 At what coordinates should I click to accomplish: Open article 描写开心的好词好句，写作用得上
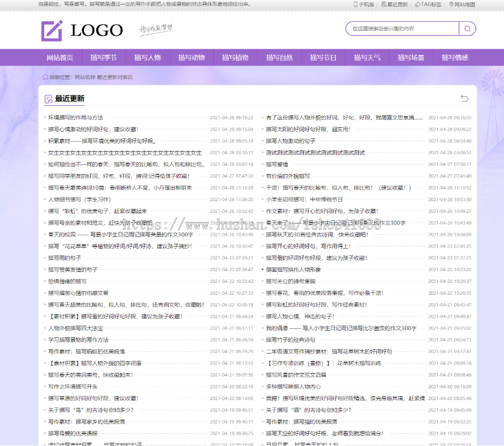[308, 247]
